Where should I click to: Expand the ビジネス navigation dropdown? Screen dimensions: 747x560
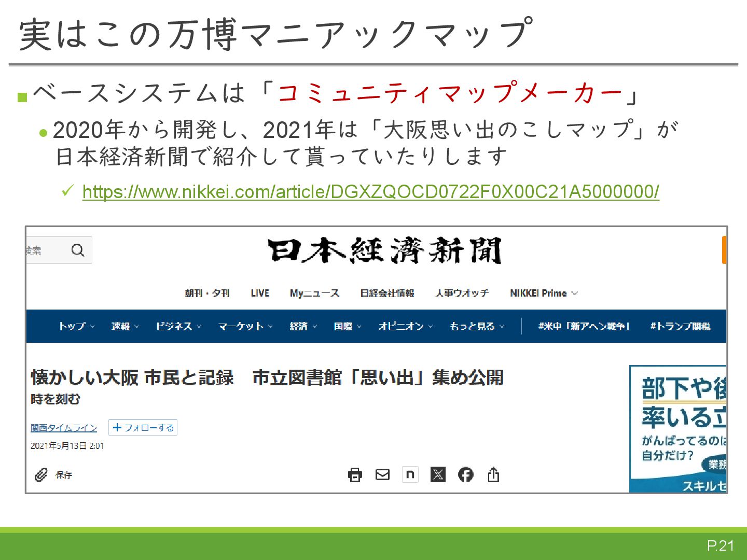(x=178, y=326)
